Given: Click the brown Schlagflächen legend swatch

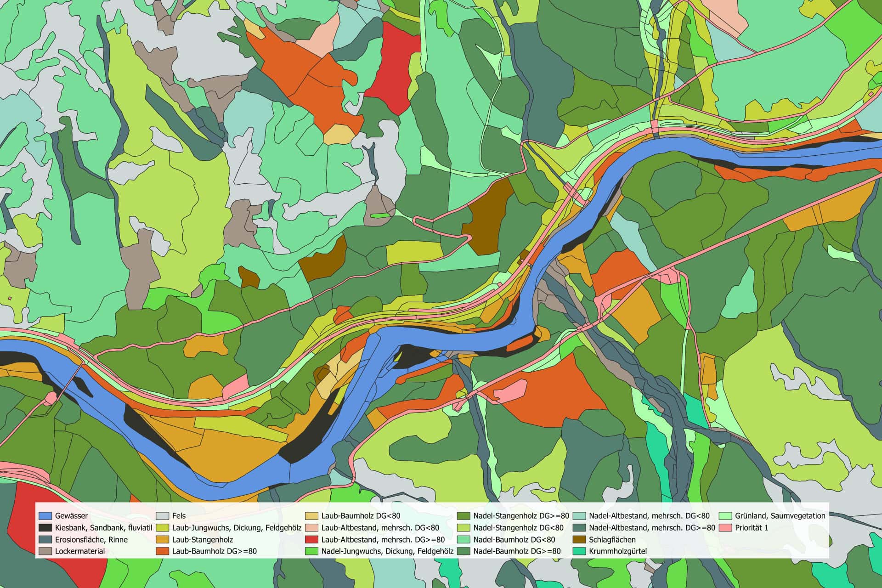Looking at the screenshot, I should [x=579, y=540].
